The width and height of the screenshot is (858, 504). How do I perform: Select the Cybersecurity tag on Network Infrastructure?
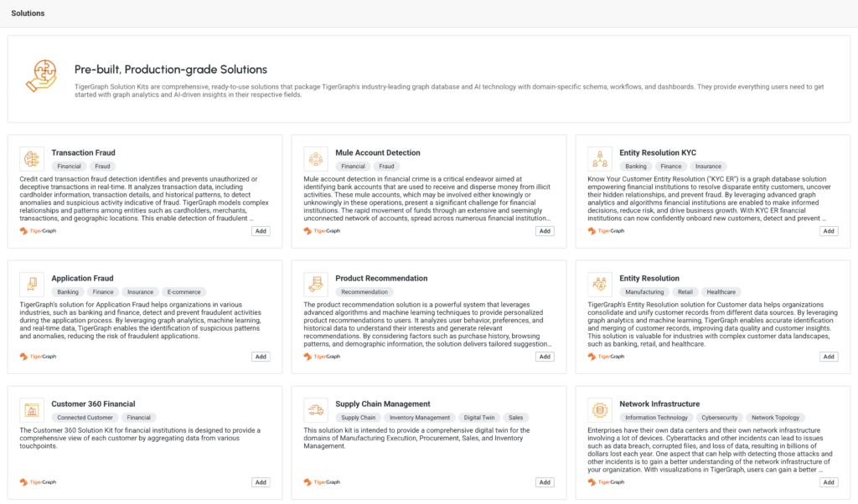[720, 418]
